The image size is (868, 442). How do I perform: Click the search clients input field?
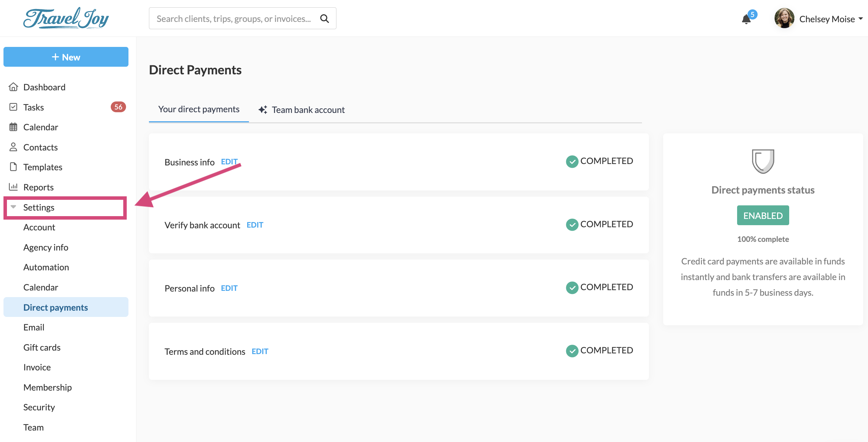coord(234,18)
